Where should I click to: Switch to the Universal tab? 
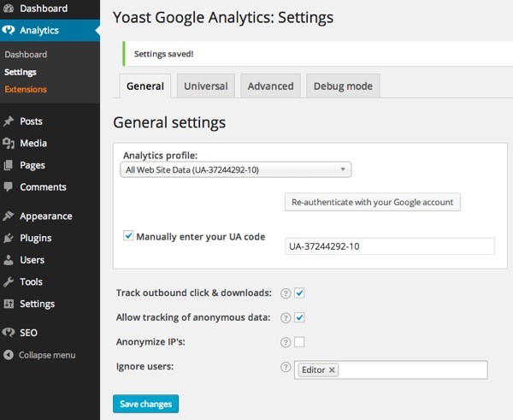[x=206, y=86]
